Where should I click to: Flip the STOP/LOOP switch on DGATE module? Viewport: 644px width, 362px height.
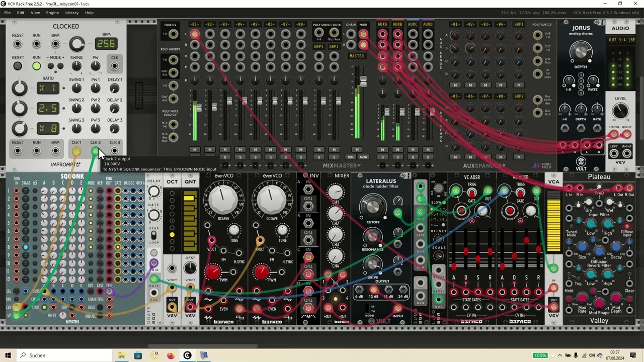(x=154, y=234)
